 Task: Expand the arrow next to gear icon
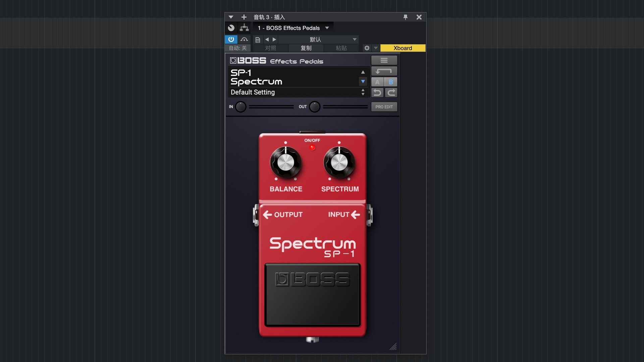click(x=376, y=48)
